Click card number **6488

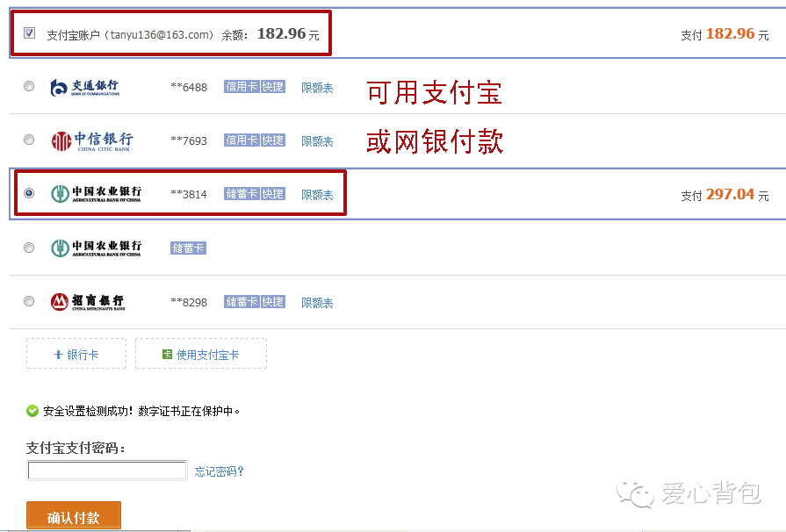(189, 87)
